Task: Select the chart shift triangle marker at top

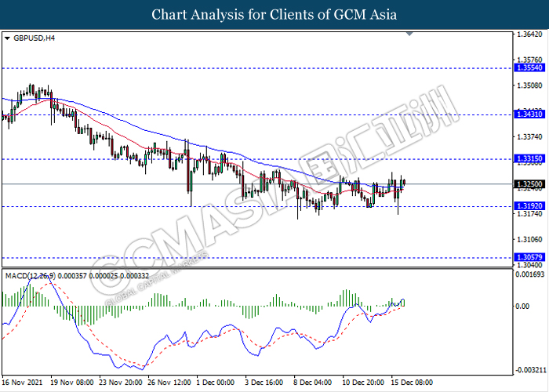Action: 409,34
